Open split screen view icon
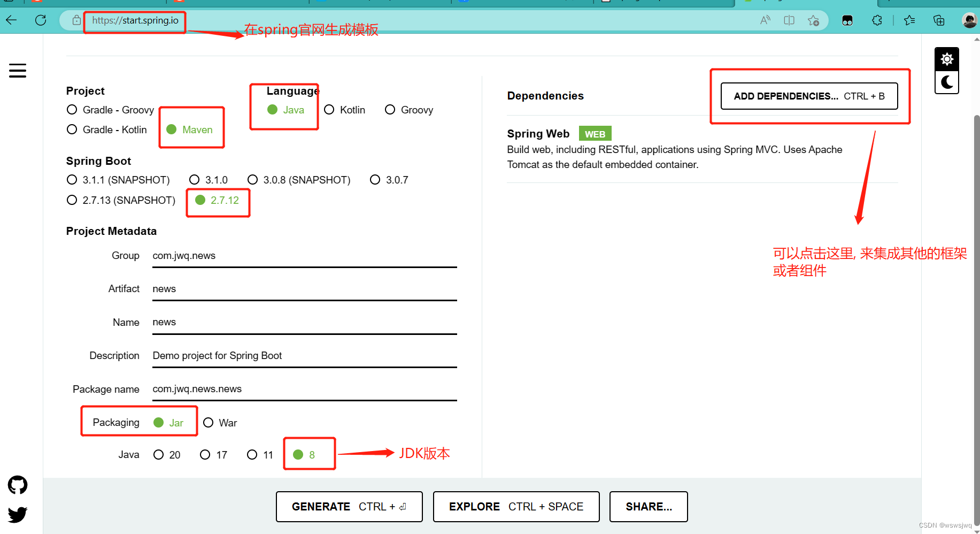 click(x=789, y=20)
